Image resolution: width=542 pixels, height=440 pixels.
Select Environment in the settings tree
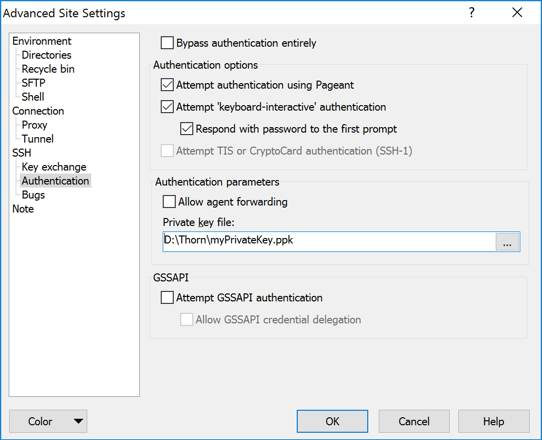coord(41,41)
